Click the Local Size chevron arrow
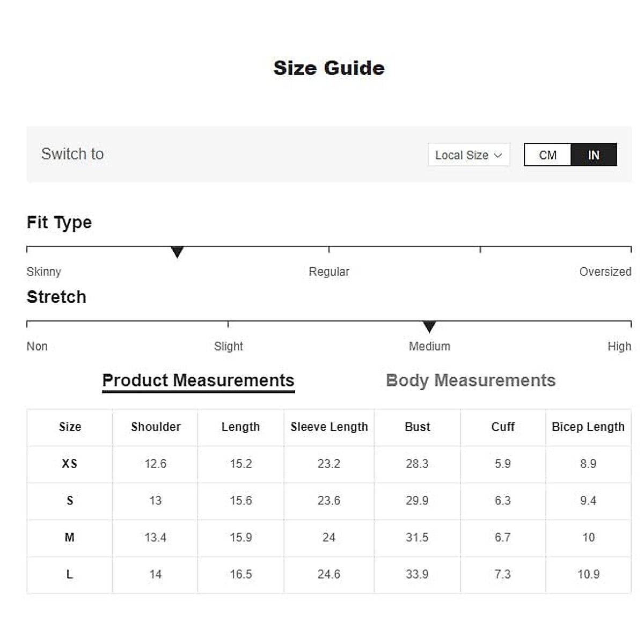644x644 pixels. tap(498, 155)
